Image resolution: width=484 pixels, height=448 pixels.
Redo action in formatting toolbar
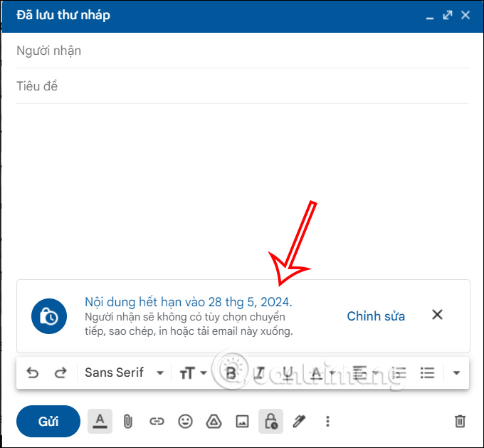60,373
